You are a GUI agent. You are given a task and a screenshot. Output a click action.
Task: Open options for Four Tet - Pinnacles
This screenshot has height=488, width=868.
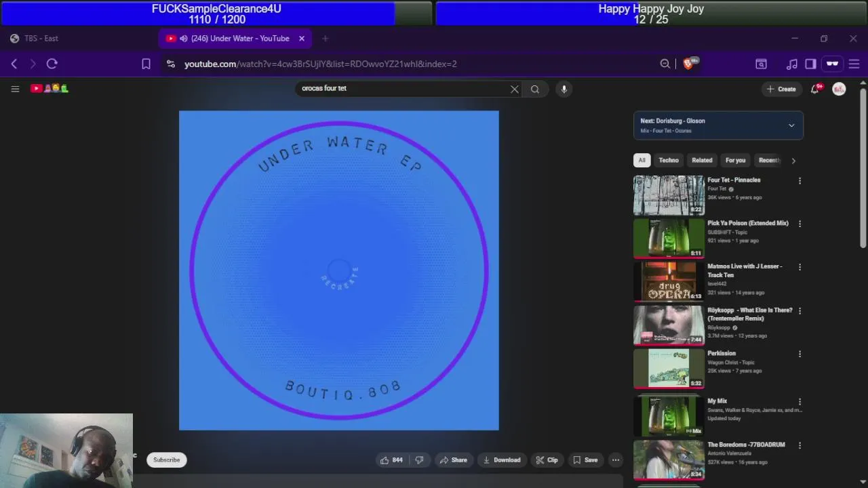pos(800,181)
